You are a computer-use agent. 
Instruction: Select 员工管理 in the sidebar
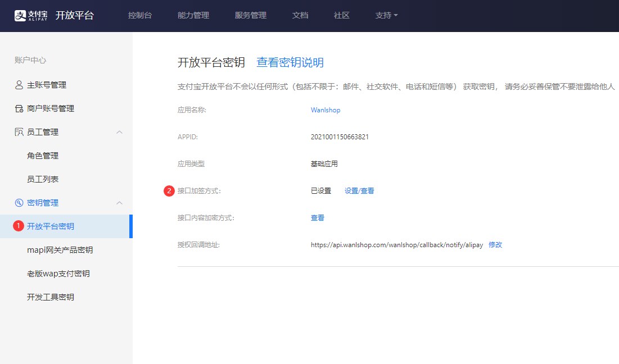tap(43, 132)
